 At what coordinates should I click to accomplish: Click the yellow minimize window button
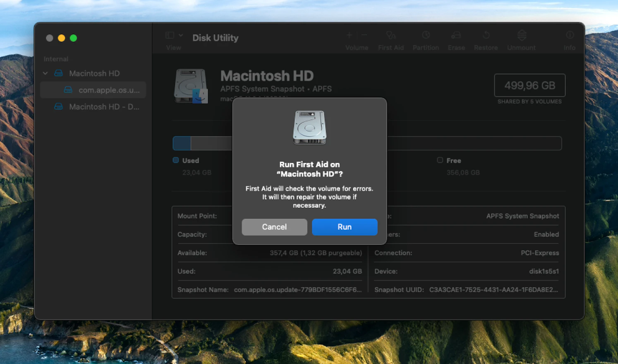(x=61, y=38)
